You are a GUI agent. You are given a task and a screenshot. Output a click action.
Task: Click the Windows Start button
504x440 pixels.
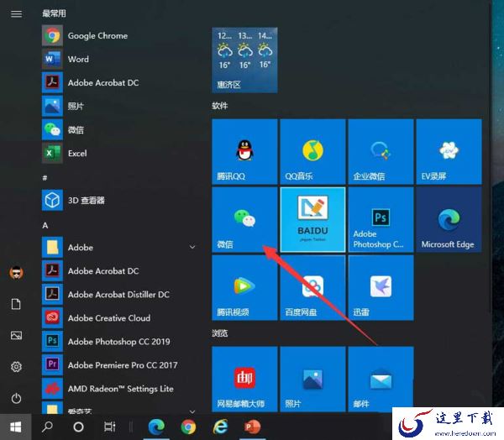[15, 427]
